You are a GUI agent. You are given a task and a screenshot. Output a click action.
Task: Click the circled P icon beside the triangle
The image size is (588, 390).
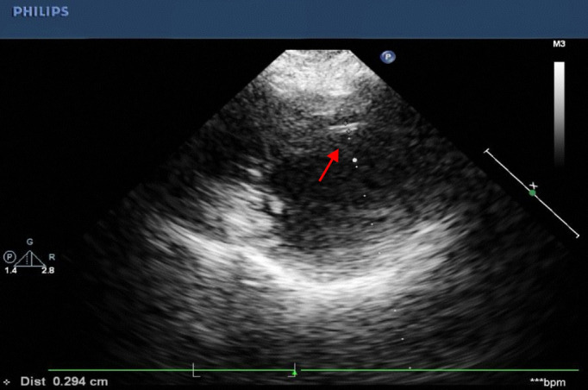9,257
